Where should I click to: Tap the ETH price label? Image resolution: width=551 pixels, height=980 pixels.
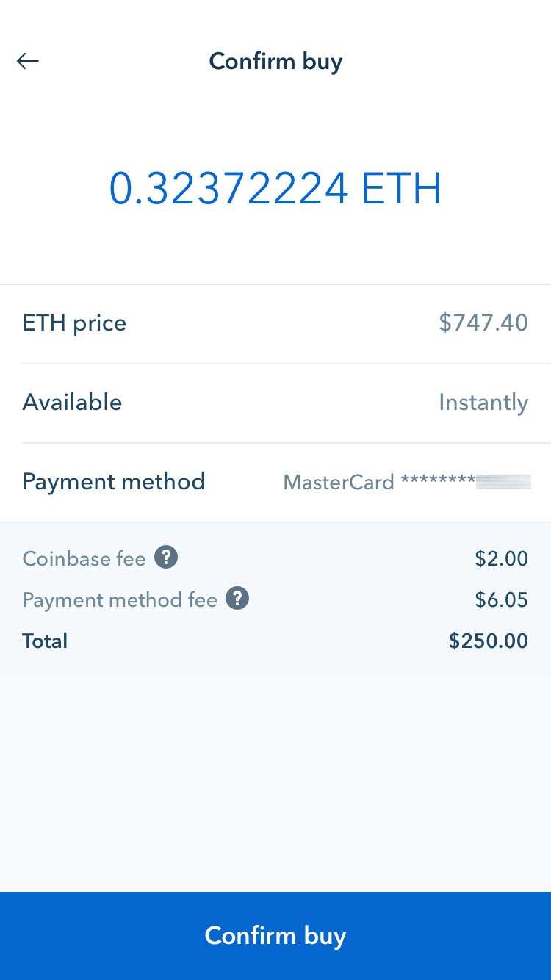tap(74, 323)
